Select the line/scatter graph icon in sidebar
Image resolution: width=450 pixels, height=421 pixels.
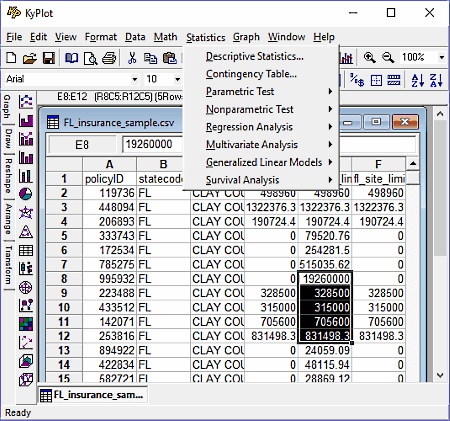click(x=26, y=101)
